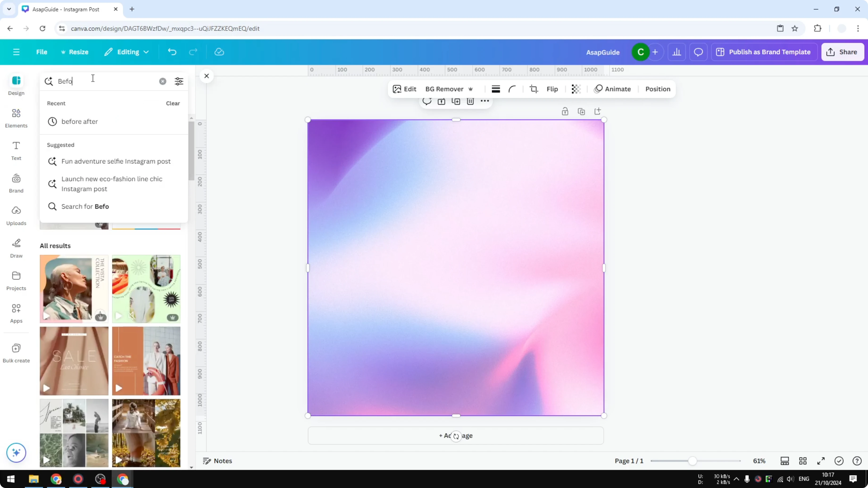Open transparency checkerboard icon
Screen dimensions: 868x488
[x=576, y=89]
